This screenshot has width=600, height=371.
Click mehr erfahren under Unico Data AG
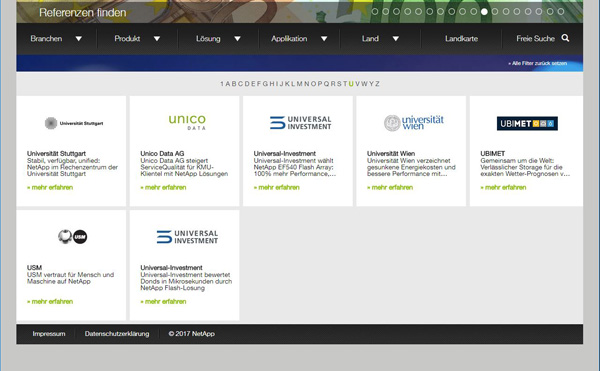[x=163, y=187]
